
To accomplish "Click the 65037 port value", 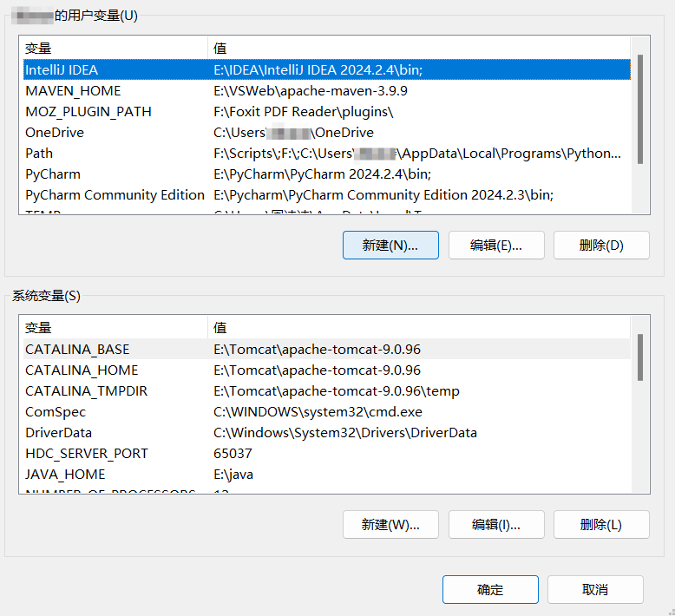I will tap(233, 453).
